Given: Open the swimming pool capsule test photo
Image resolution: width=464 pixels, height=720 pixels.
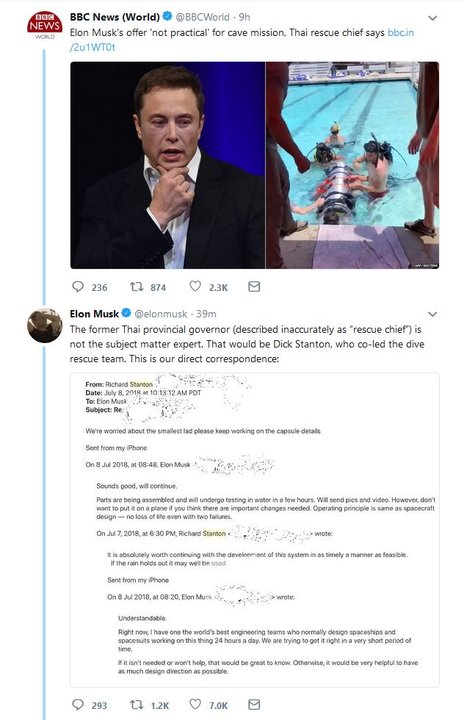Looking at the screenshot, I should (x=353, y=165).
